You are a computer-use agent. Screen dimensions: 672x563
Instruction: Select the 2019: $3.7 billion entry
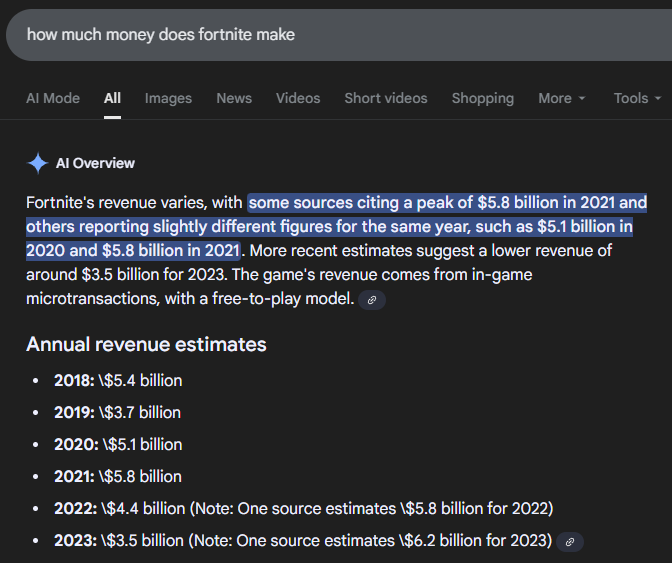tap(117, 413)
